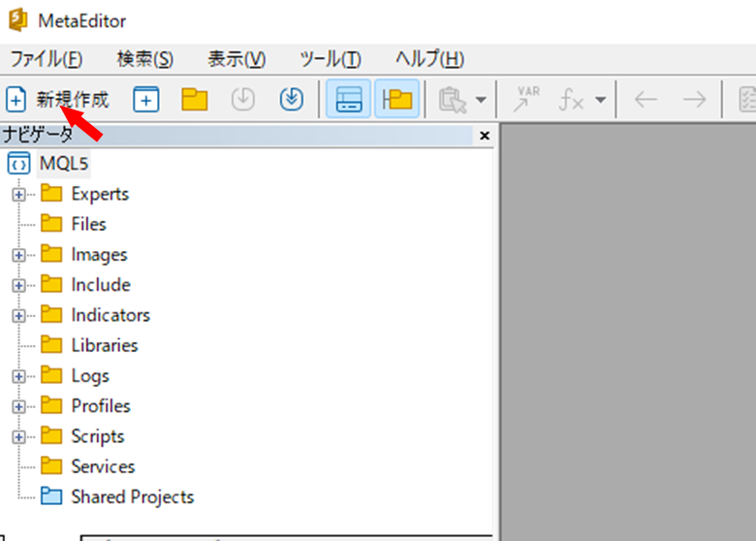The height and width of the screenshot is (541, 756).
Task: Expand the Indicators folder
Action: [x=18, y=316]
